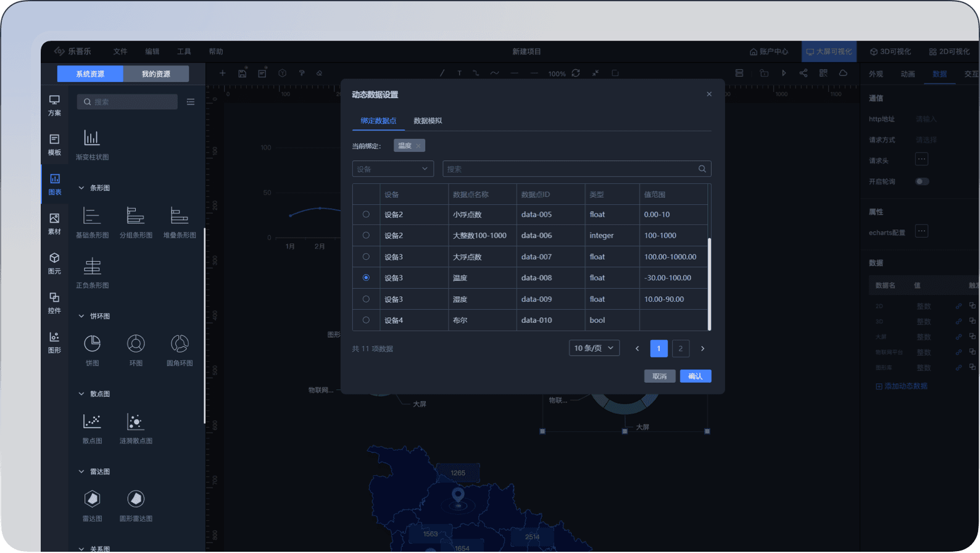Image resolution: width=980 pixels, height=553 pixels.
Task: Click the data table vertical scrollbar
Action: [x=709, y=284]
